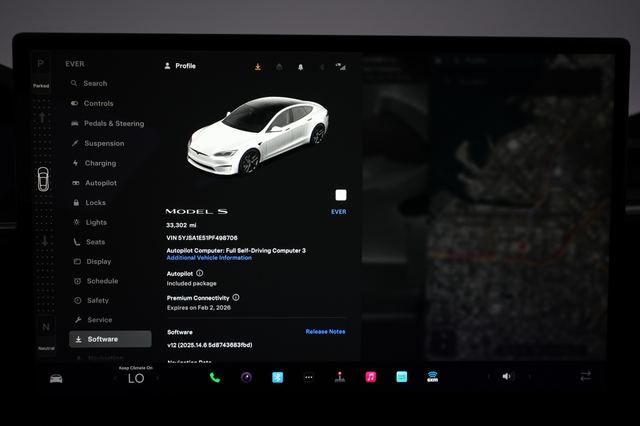Tap the 33,302 mi odometer reading
Image resolution: width=640 pixels, height=426 pixels.
point(181,225)
